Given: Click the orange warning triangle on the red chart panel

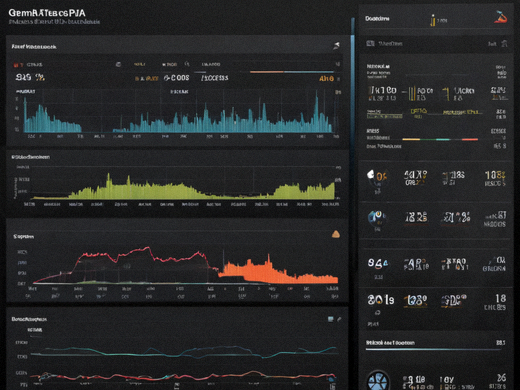Looking at the screenshot, I should (336, 234).
